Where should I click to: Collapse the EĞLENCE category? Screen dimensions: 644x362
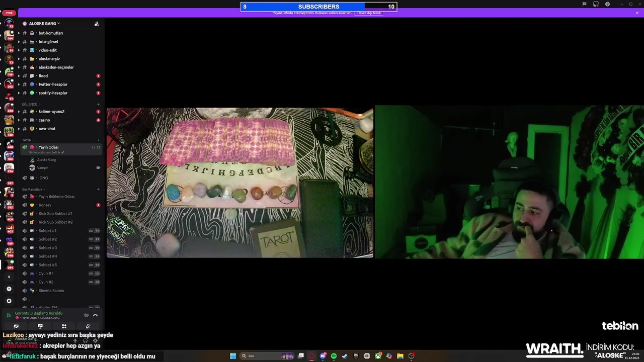pyautogui.click(x=30, y=104)
